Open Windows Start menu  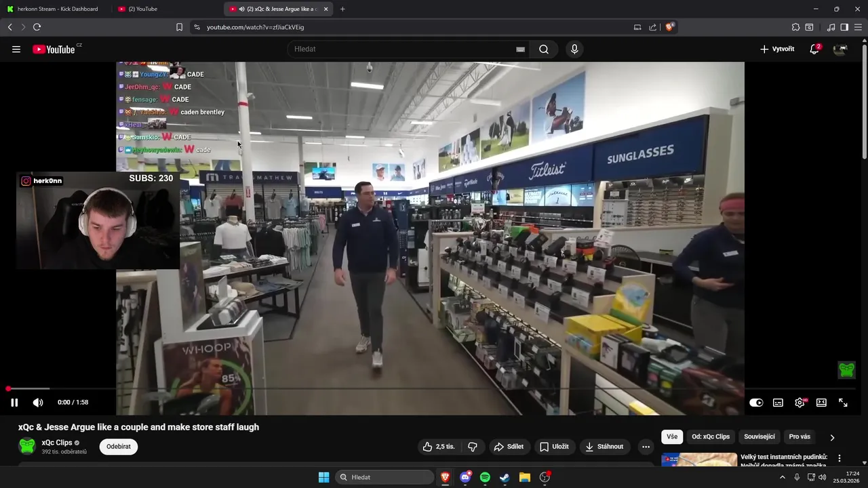click(x=324, y=477)
